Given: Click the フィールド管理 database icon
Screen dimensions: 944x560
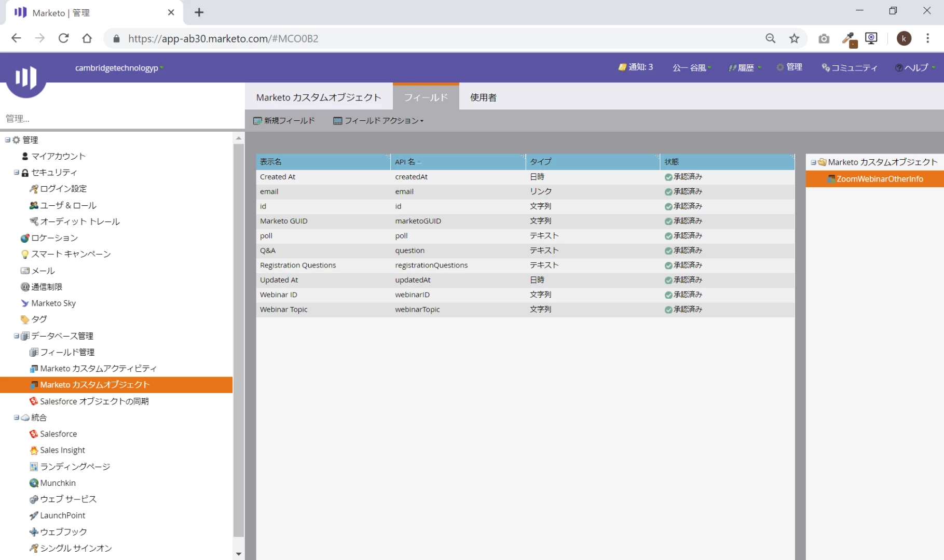Looking at the screenshot, I should point(34,352).
